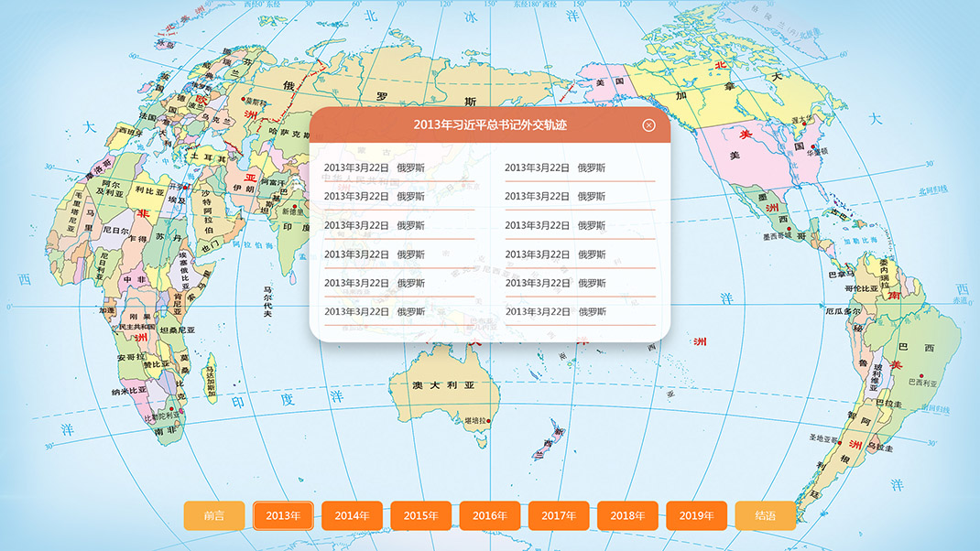Click the 2019年 tab

click(x=696, y=515)
